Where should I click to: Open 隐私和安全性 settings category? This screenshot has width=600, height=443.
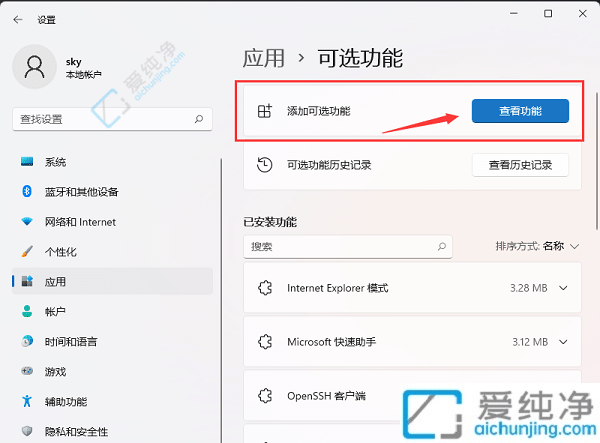112,431
